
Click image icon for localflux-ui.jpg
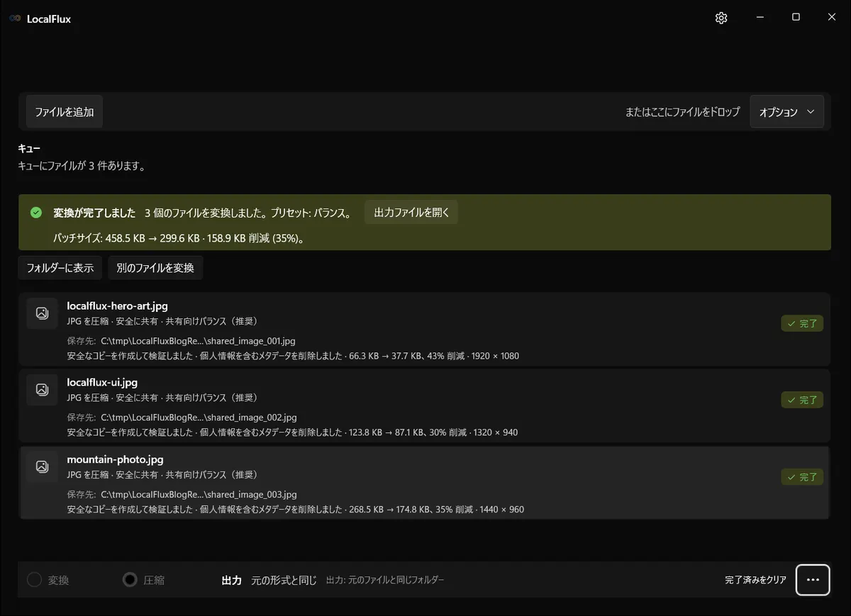point(42,389)
